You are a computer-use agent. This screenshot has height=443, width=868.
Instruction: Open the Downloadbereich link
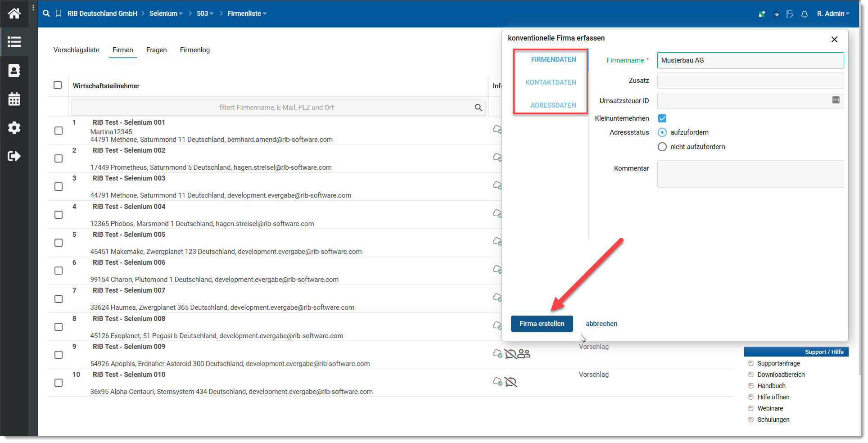click(x=781, y=375)
